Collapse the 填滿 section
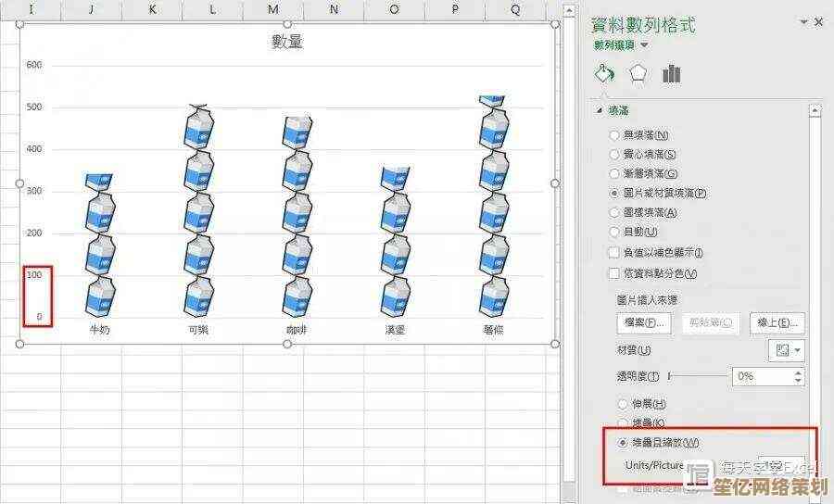The height and width of the screenshot is (504, 834). click(x=600, y=110)
